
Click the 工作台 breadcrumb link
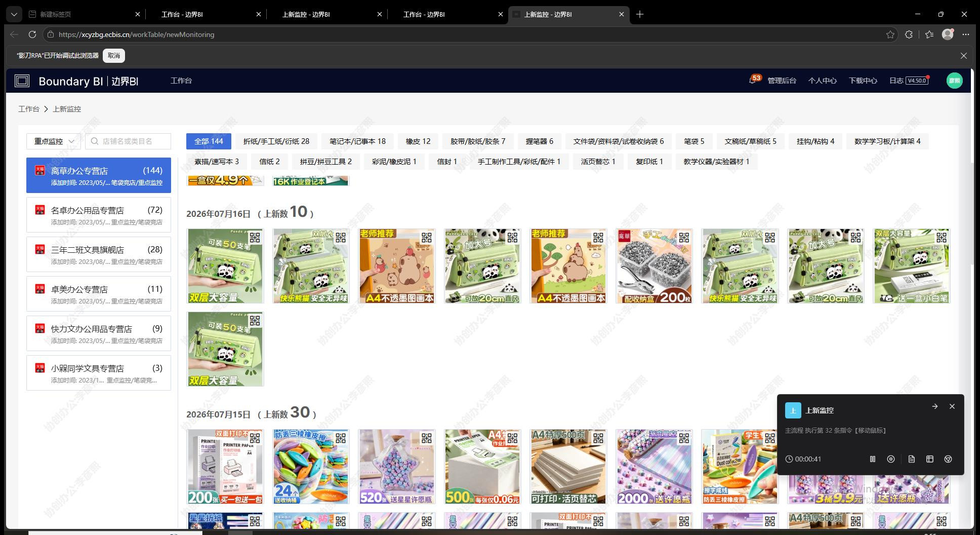29,109
